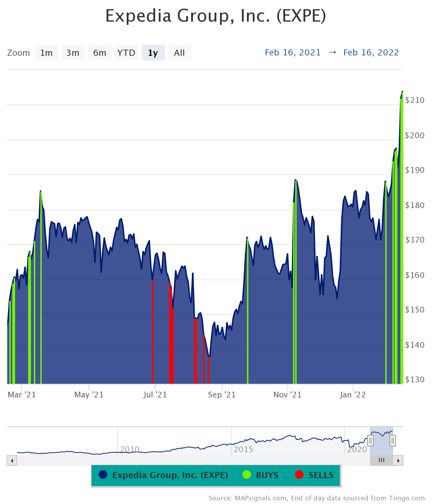The width and height of the screenshot is (432, 504).
Task: Click the navigator scroll right arrow
Action: pos(398,460)
